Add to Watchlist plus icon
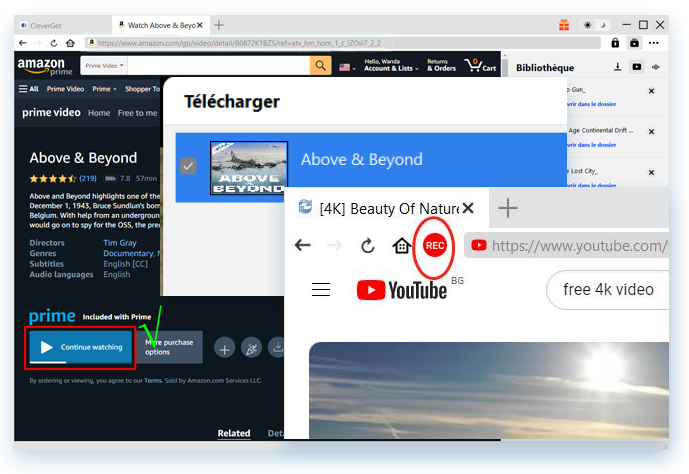The width and height of the screenshot is (689, 474). [x=225, y=349]
